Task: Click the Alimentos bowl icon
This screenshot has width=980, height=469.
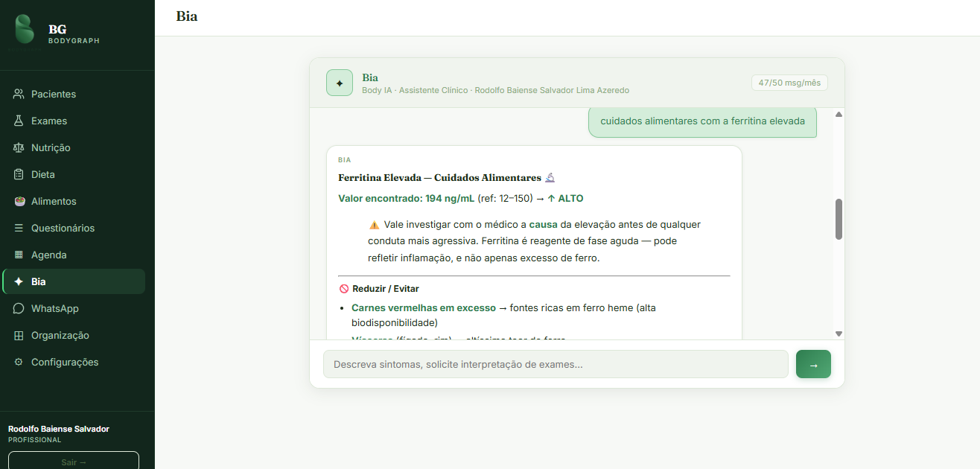Action: [19, 201]
